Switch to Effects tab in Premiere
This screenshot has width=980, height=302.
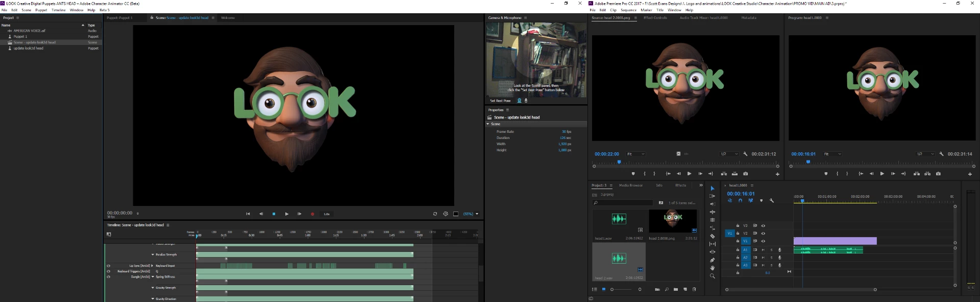(680, 185)
